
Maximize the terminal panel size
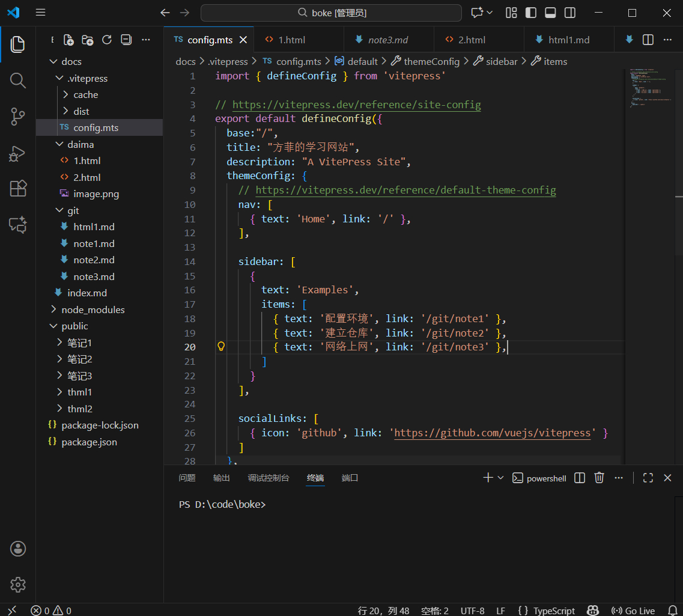(x=648, y=478)
